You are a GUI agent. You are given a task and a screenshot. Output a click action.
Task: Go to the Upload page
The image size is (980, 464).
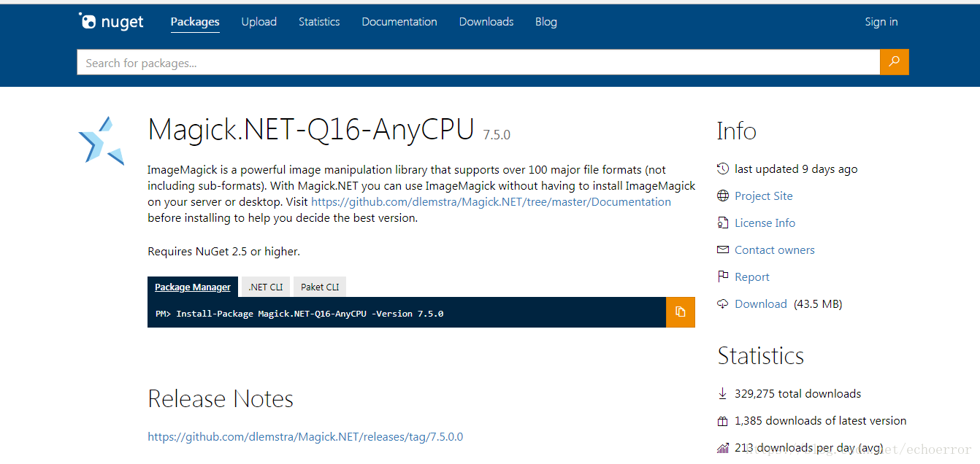coord(259,22)
